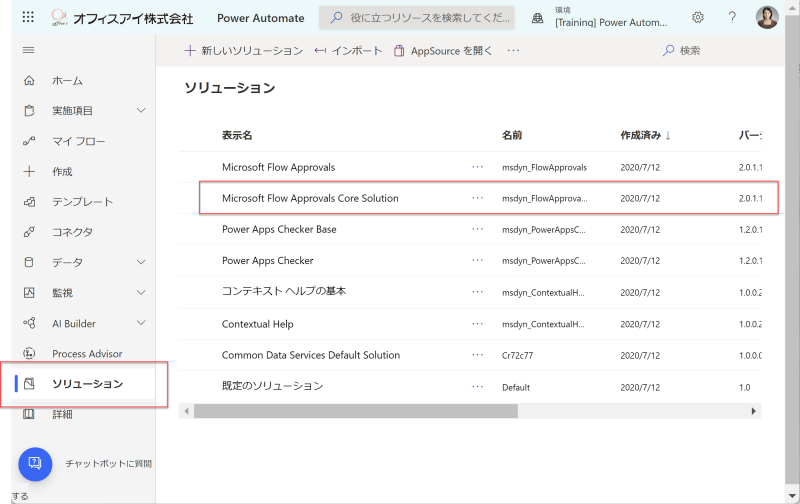Click the 表示名 column header
This screenshot has height=504, width=800.
point(237,135)
